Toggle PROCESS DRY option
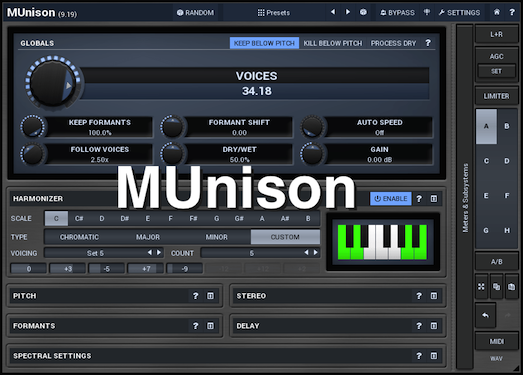Screen dimensions: 523x375 tap(393, 43)
